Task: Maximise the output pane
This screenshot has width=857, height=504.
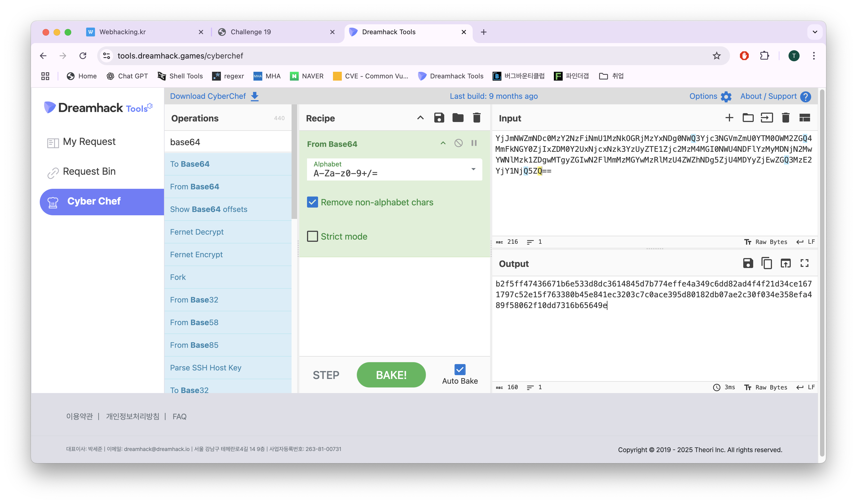Action: pyautogui.click(x=804, y=263)
